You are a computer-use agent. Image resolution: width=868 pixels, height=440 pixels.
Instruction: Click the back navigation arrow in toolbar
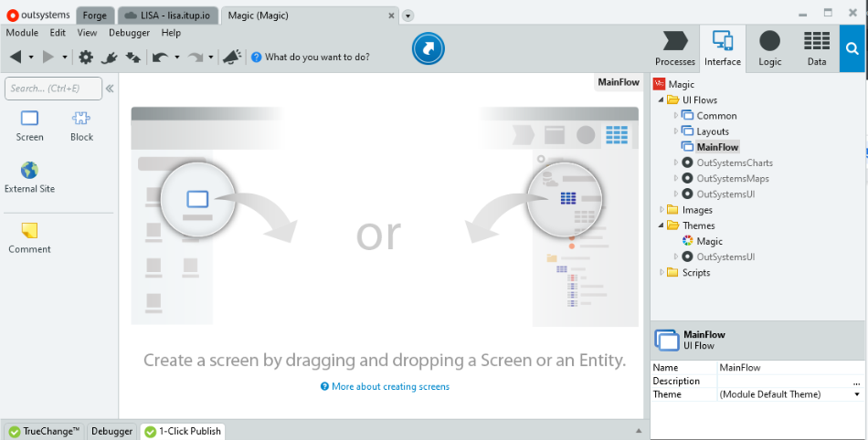click(16, 57)
